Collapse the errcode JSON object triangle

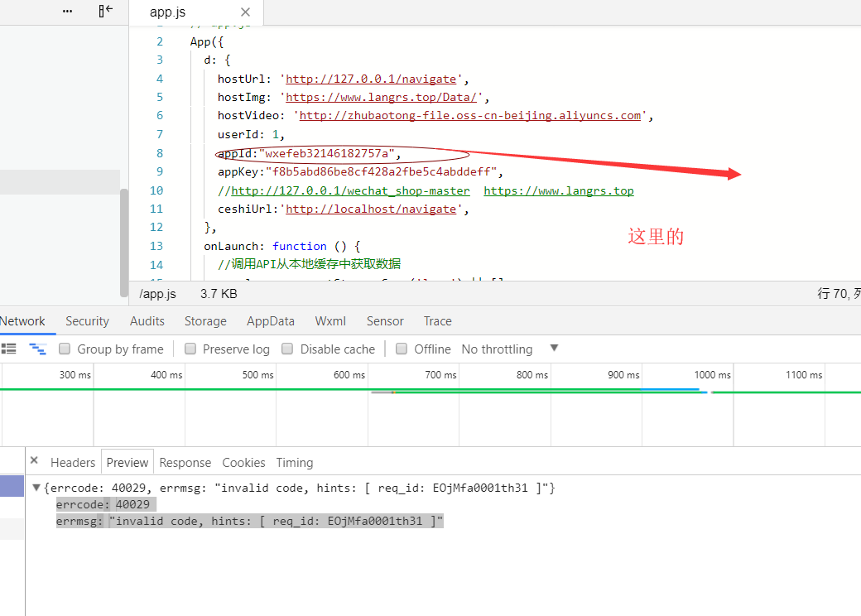pyautogui.click(x=36, y=488)
